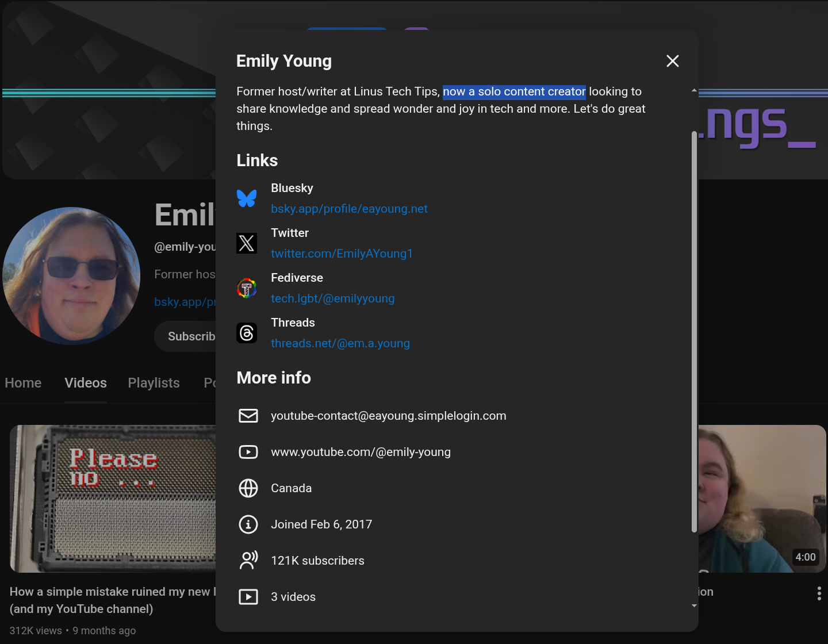Click the Bluesky butterfly icon
The height and width of the screenshot is (644, 828).
[247, 198]
